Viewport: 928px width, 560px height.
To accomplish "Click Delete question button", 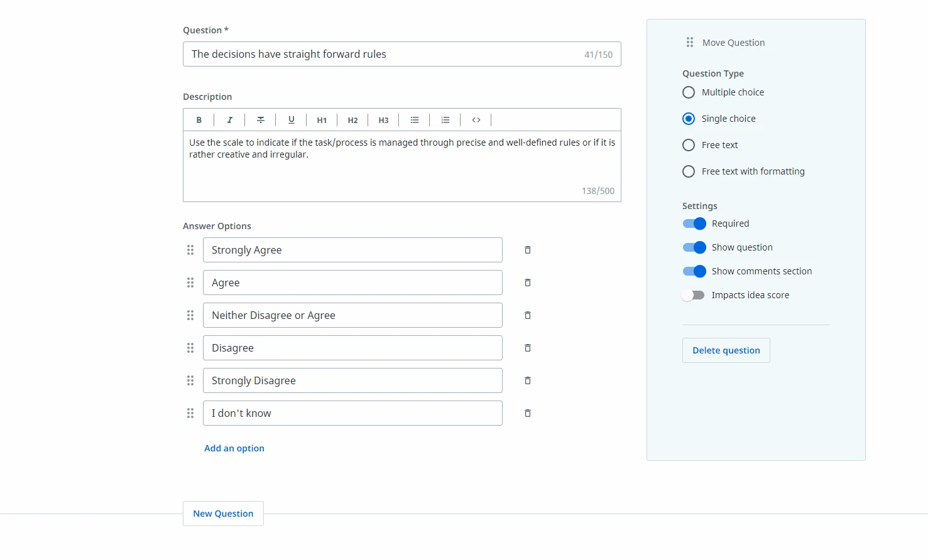I will 726,350.
